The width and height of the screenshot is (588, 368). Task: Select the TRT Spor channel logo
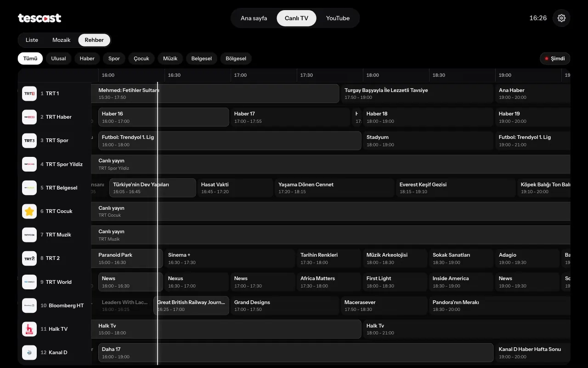pyautogui.click(x=29, y=140)
